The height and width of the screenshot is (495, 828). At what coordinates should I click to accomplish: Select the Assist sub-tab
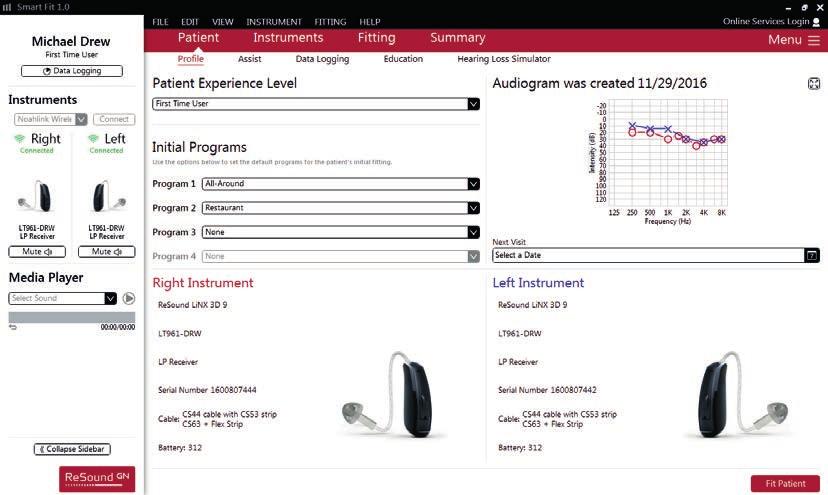pos(249,59)
